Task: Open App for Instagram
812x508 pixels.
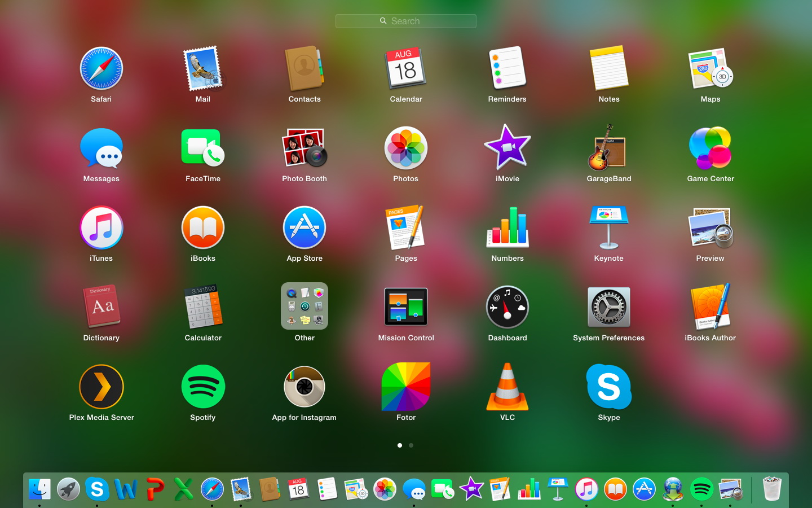Action: coord(304,387)
